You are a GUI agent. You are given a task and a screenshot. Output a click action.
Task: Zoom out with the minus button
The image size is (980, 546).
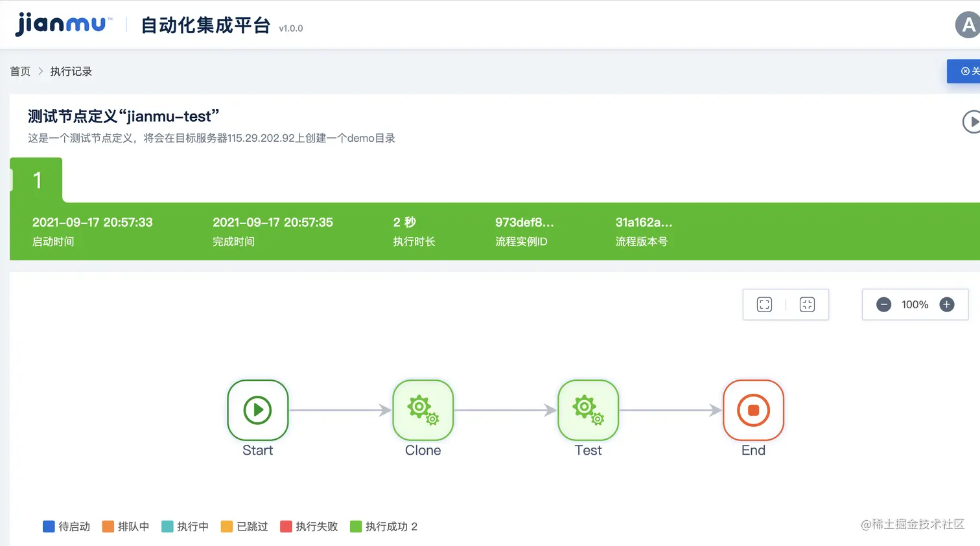(x=883, y=304)
